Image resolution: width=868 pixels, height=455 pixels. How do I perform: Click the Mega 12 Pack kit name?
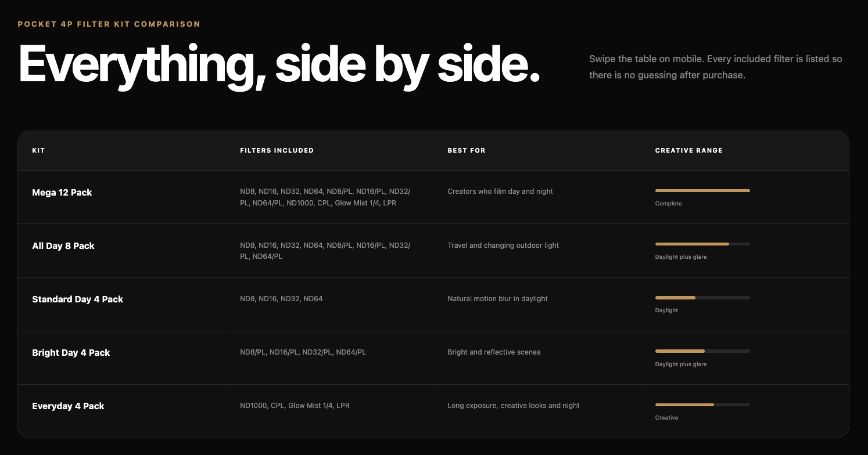coord(62,193)
